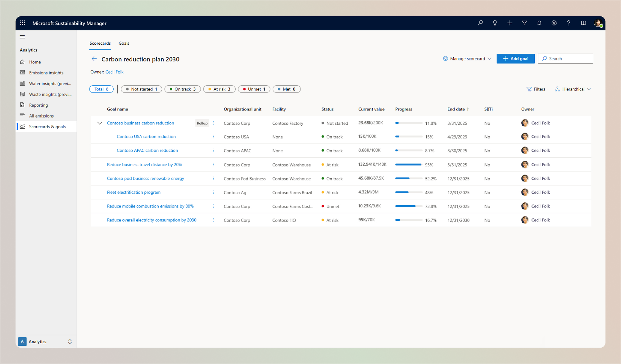Sort by Status column header
Image resolution: width=621 pixels, height=364 pixels.
[327, 109]
